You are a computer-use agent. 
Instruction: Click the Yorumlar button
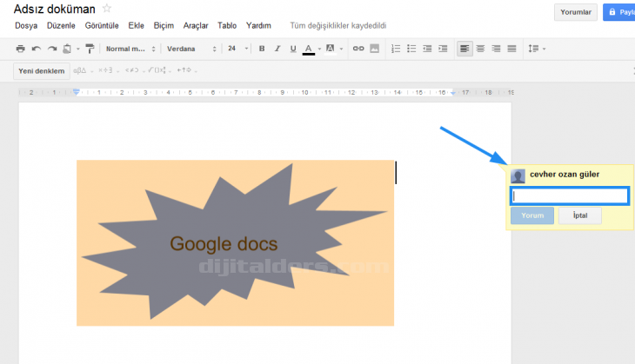coord(576,12)
